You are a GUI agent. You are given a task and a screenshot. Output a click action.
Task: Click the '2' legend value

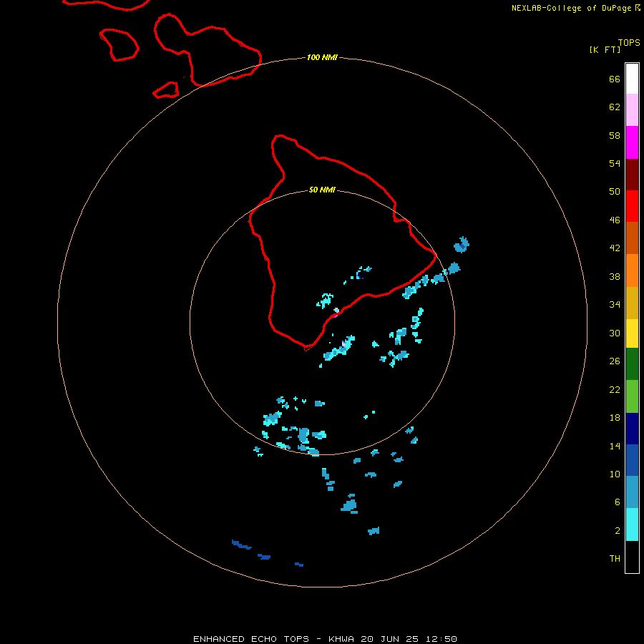[618, 531]
